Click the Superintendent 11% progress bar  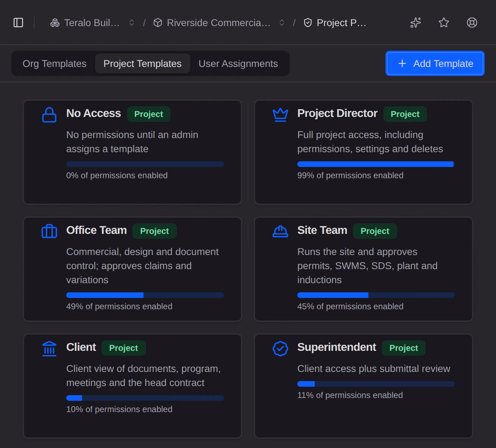(x=376, y=384)
